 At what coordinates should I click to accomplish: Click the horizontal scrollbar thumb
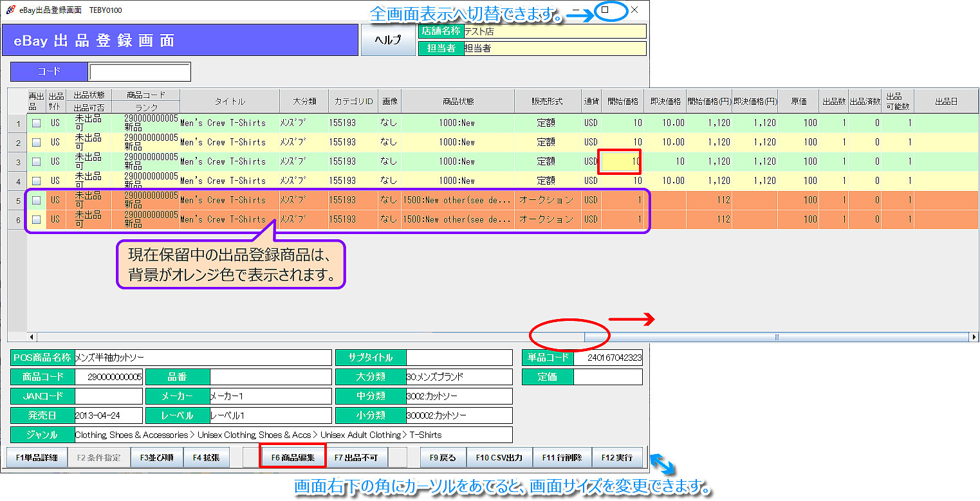[775, 337]
